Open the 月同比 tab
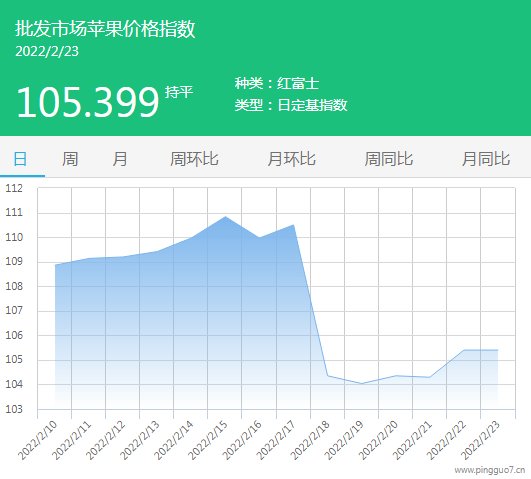Image resolution: width=531 pixels, height=479 pixels. (486, 159)
